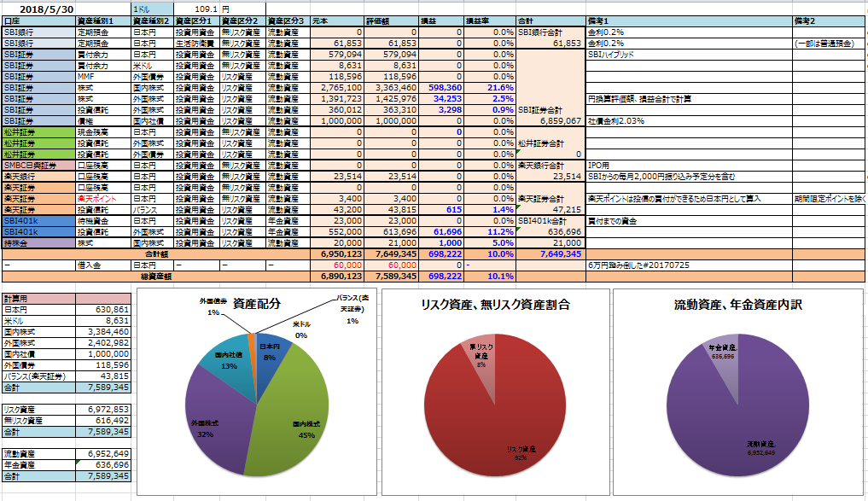
Task: Click the cell showing 1,425,976
Action: coord(392,98)
